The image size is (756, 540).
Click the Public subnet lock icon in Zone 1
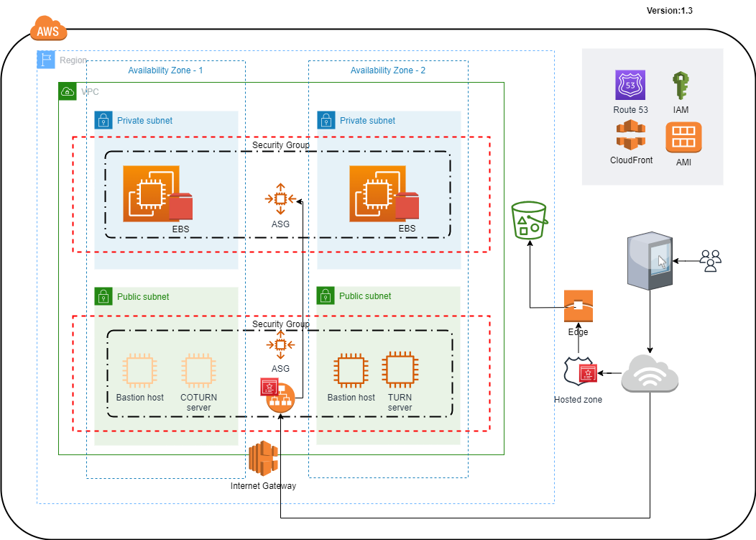(x=103, y=296)
